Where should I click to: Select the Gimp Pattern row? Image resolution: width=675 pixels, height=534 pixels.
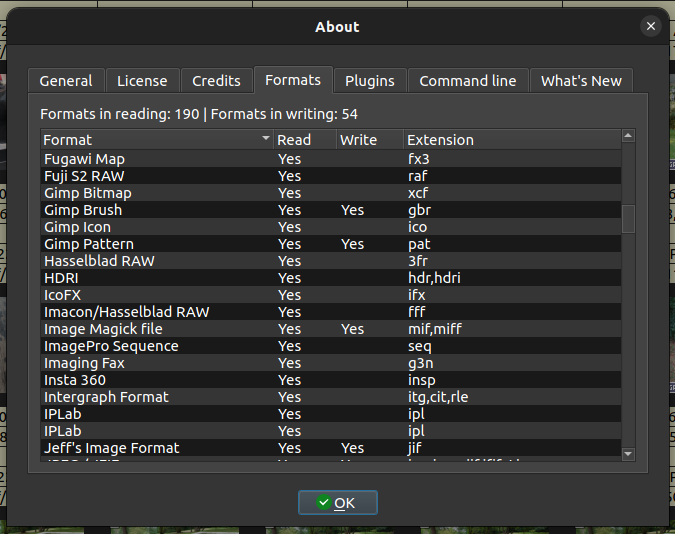(x=331, y=244)
